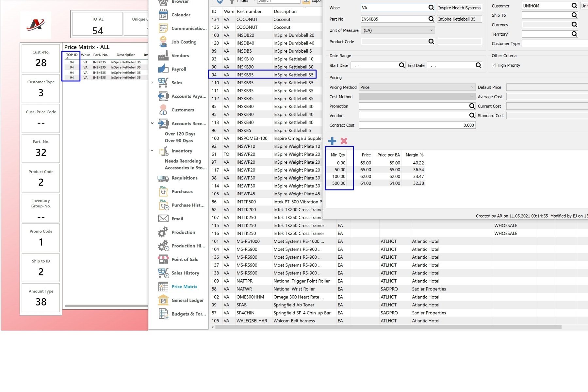Select the Over 90 Dyas filter

pyautogui.click(x=179, y=141)
